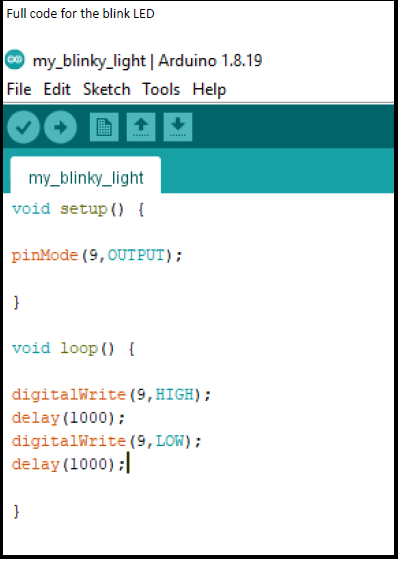
Task: Click the pinMode(9,OUTPUT); line
Action: (x=97, y=255)
